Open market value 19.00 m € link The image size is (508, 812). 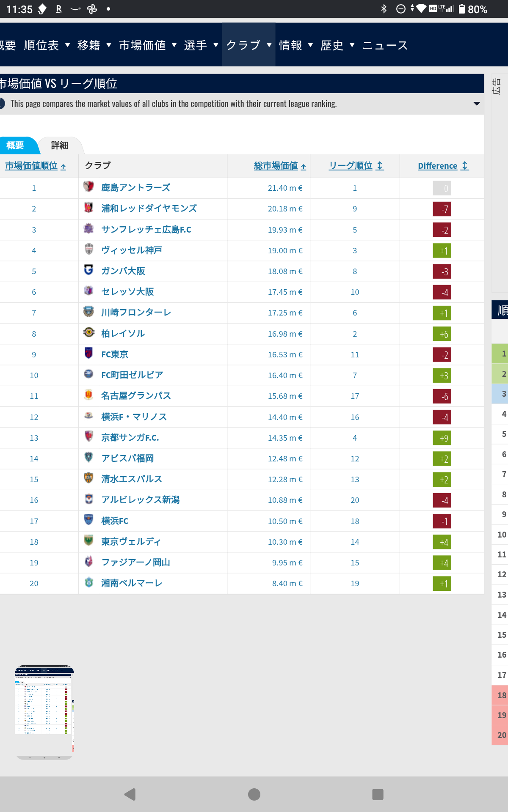point(285,250)
